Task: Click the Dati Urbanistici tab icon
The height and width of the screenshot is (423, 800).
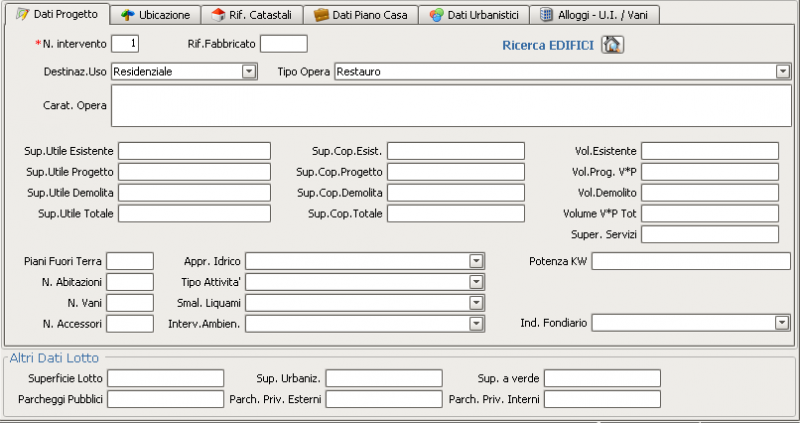Action: [x=436, y=15]
